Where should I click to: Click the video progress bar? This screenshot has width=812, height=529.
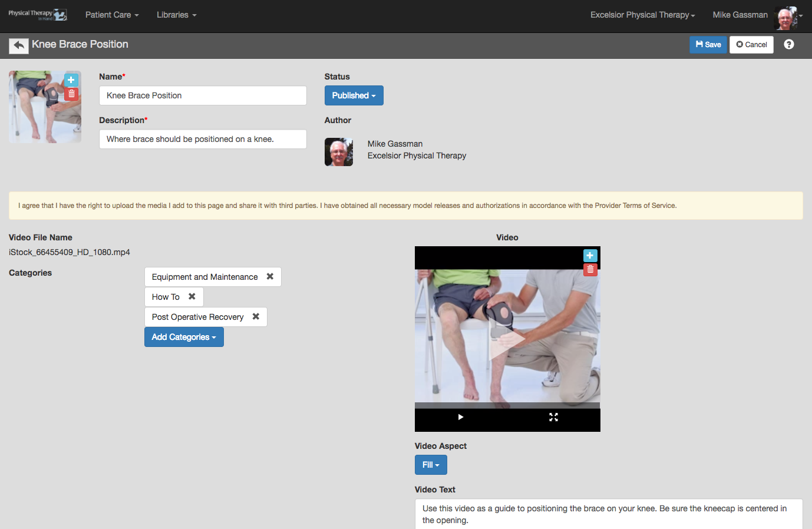(507, 405)
